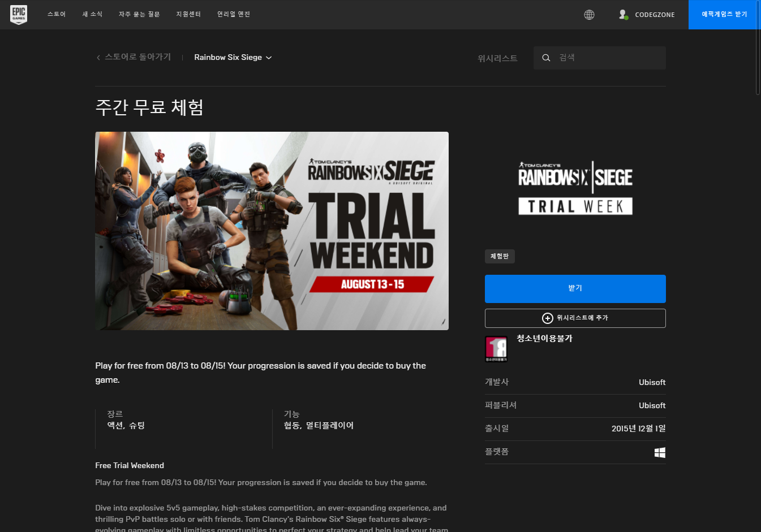
Task: Click the 18 age rating icon
Action: (496, 349)
